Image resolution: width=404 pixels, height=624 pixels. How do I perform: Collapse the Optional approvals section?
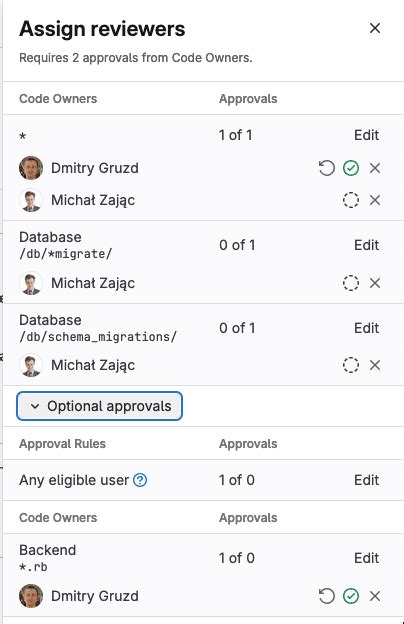tap(100, 406)
